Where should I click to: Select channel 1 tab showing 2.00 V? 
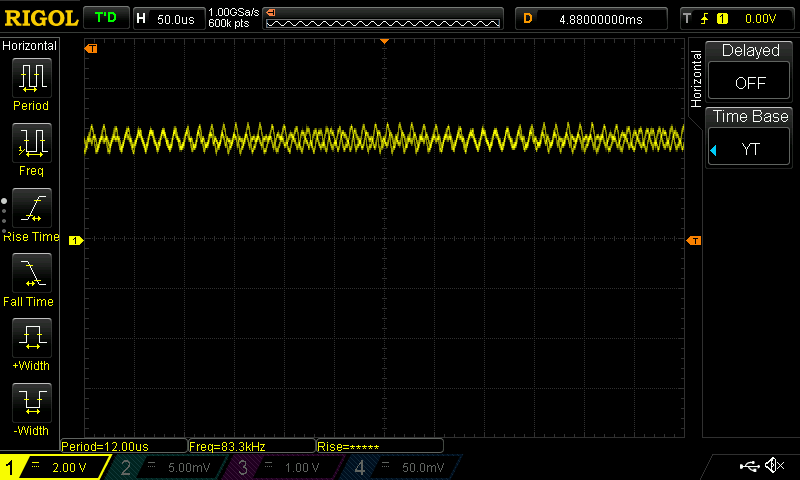(x=55, y=467)
